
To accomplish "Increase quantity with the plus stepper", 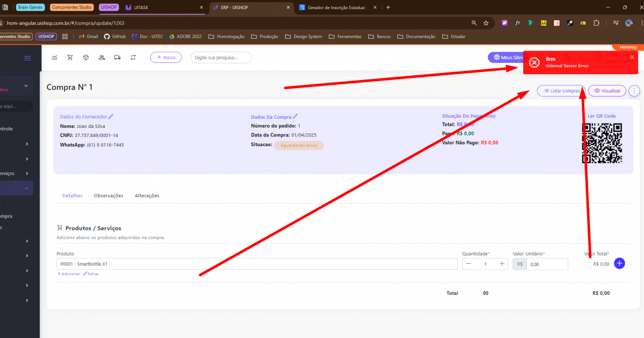I will pyautogui.click(x=502, y=264).
